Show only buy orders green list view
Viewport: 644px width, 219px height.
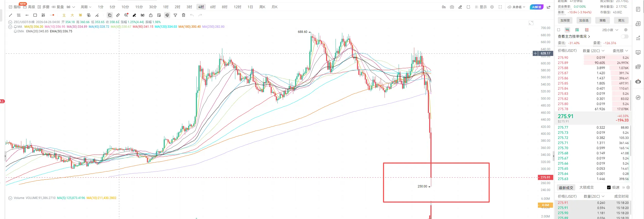click(577, 30)
